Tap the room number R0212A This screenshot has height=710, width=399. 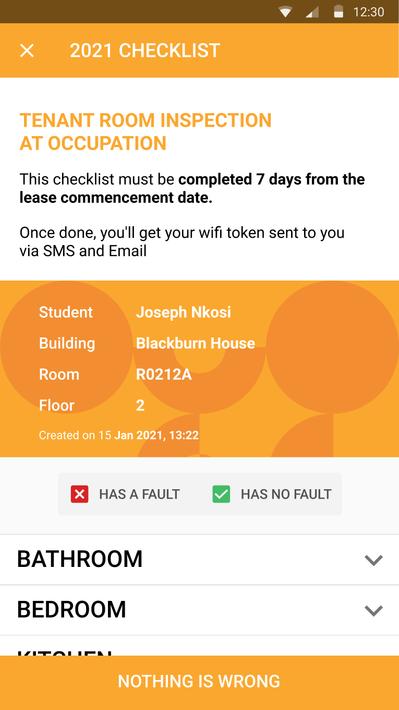[x=163, y=374]
